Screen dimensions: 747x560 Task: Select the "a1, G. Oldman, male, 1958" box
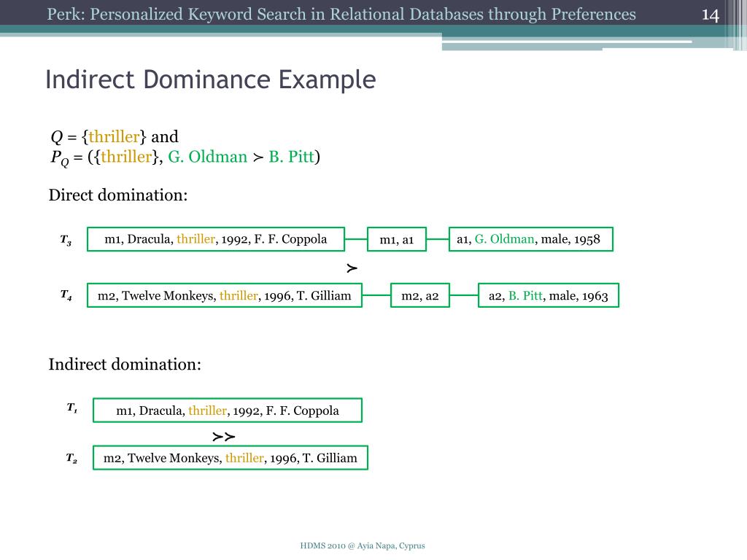point(531,239)
